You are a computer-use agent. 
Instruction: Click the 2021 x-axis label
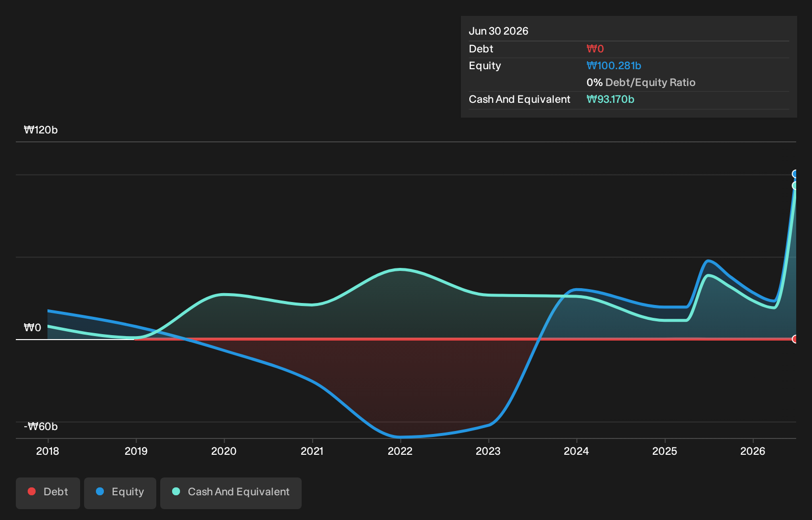tap(312, 451)
